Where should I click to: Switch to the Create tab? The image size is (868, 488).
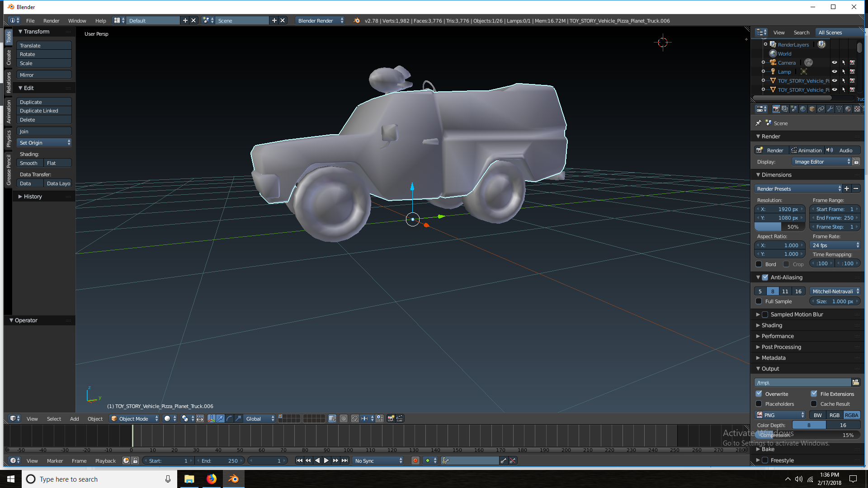tap(9, 57)
